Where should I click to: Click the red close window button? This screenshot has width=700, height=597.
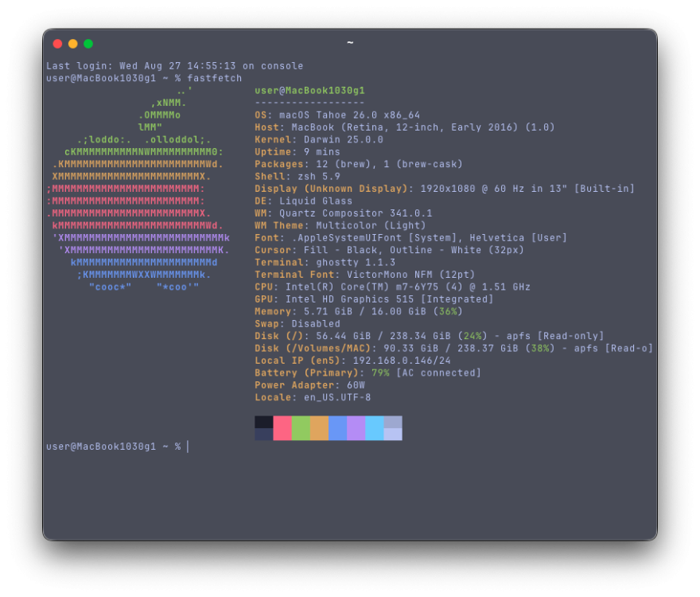57,43
